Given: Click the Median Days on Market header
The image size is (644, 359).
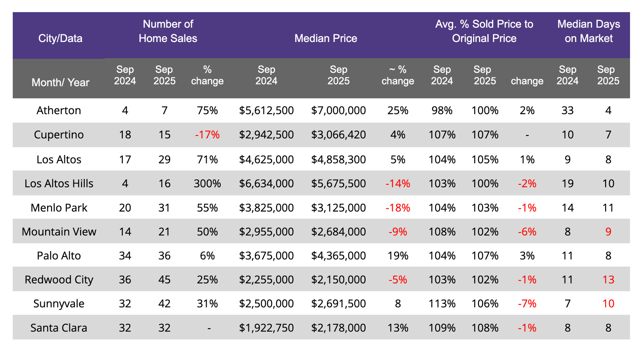Looking at the screenshot, I should pyautogui.click(x=588, y=31).
